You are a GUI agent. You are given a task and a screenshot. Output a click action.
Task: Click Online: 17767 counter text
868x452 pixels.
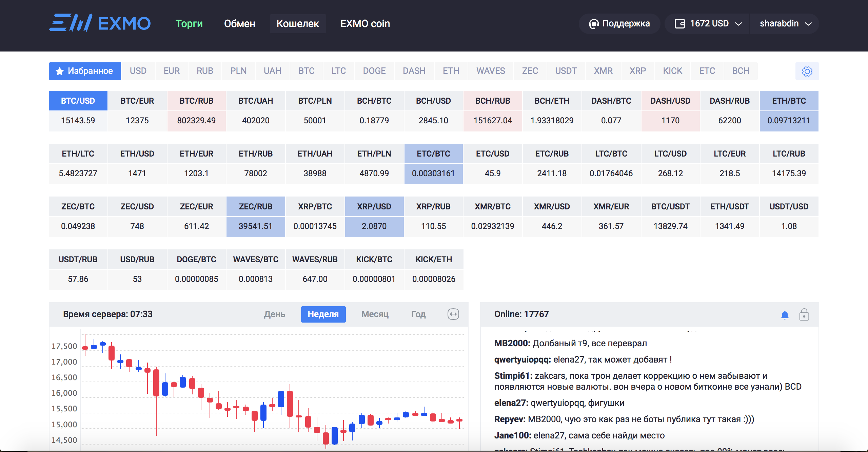pos(521,314)
